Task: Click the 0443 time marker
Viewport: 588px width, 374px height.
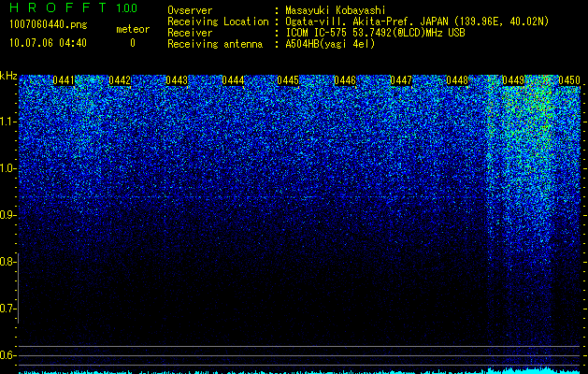Action: click(177, 80)
